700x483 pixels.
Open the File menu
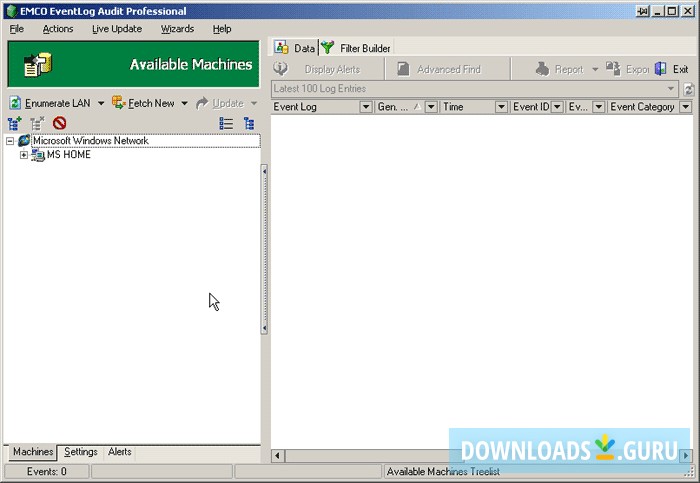coord(17,29)
